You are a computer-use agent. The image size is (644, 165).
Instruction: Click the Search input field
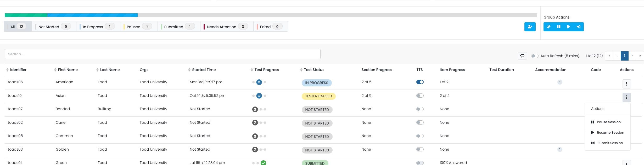[x=163, y=54]
